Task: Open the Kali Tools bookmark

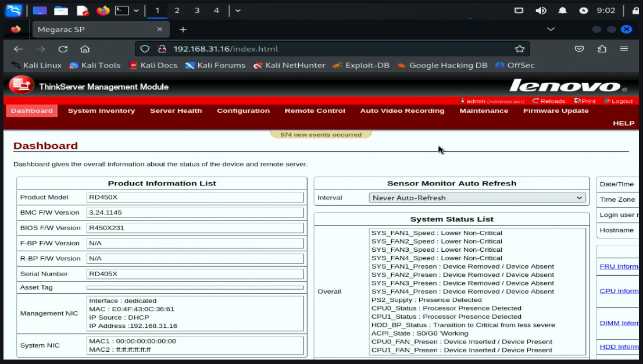Action: pyautogui.click(x=95, y=65)
